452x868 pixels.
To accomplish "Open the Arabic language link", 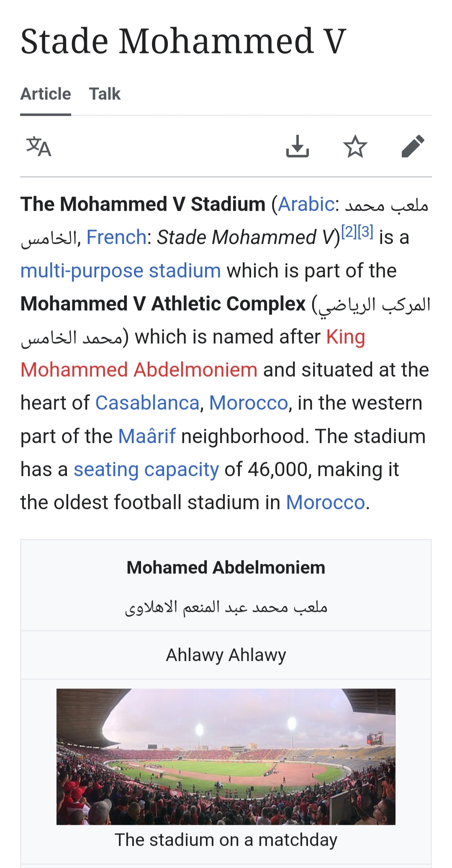I will pyautogui.click(x=306, y=205).
